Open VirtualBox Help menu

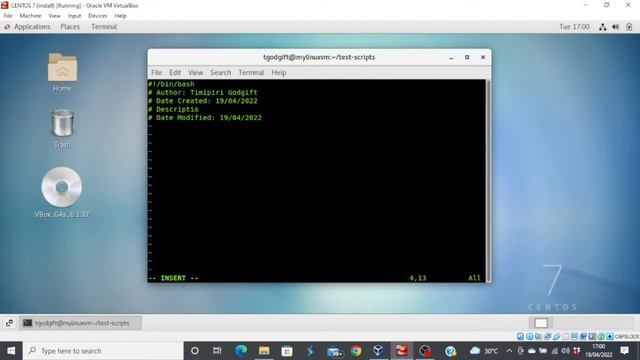coord(120,16)
